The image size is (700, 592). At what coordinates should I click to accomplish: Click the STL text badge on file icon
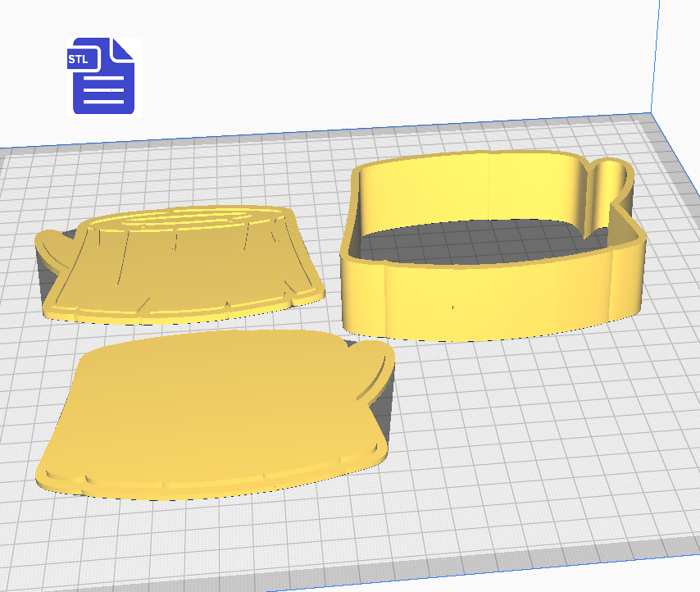(80, 59)
